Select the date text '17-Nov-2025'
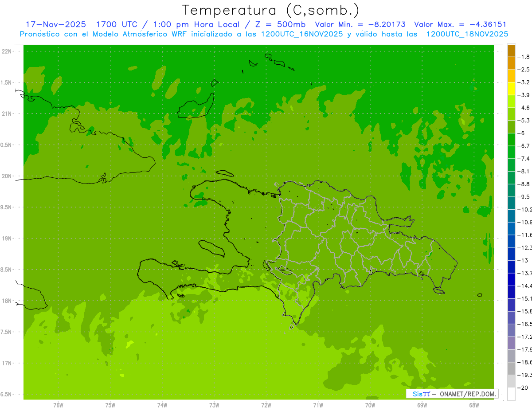This screenshot has height=411, width=532. pos(56,24)
